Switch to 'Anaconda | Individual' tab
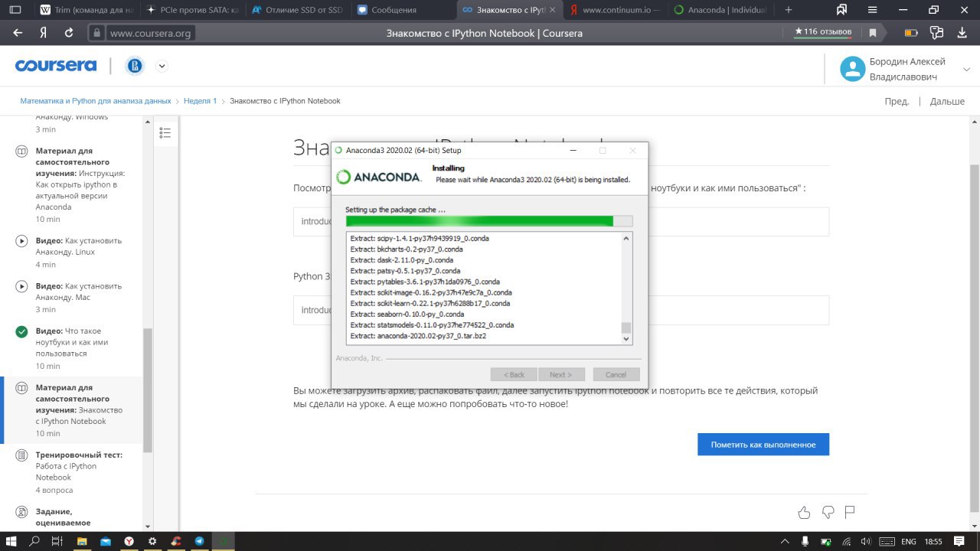Viewport: 980px width, 551px height. pos(722,10)
